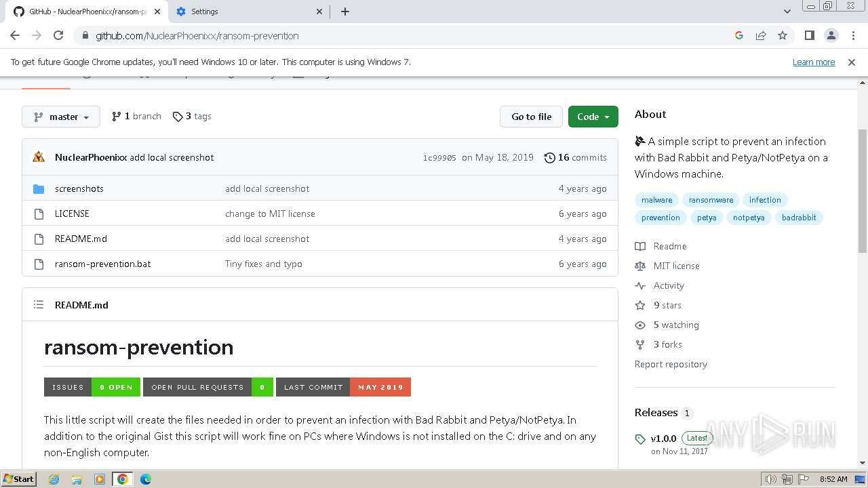View the 1 branch link

click(x=136, y=117)
